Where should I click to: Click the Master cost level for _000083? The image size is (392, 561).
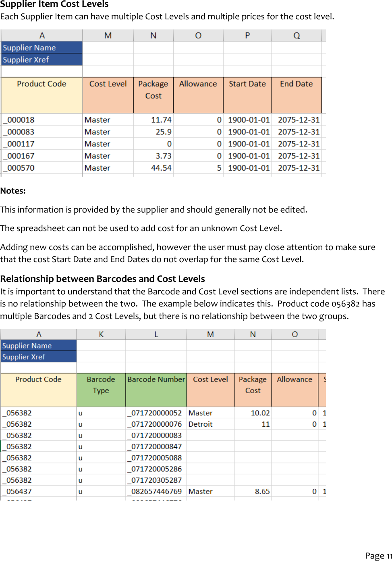(97, 131)
